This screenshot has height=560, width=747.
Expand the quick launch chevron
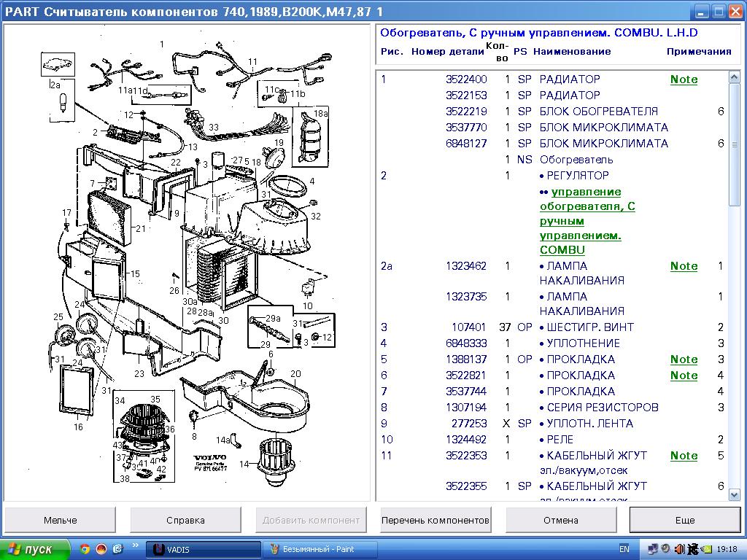coord(136,545)
